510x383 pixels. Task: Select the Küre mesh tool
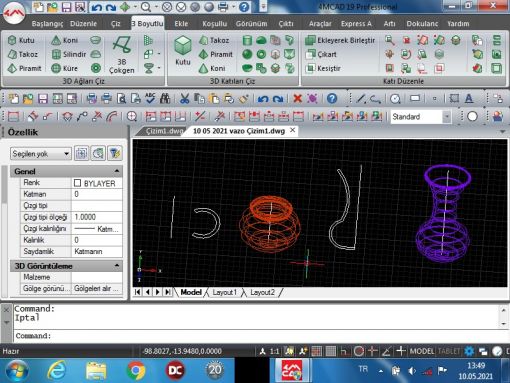[x=64, y=68]
